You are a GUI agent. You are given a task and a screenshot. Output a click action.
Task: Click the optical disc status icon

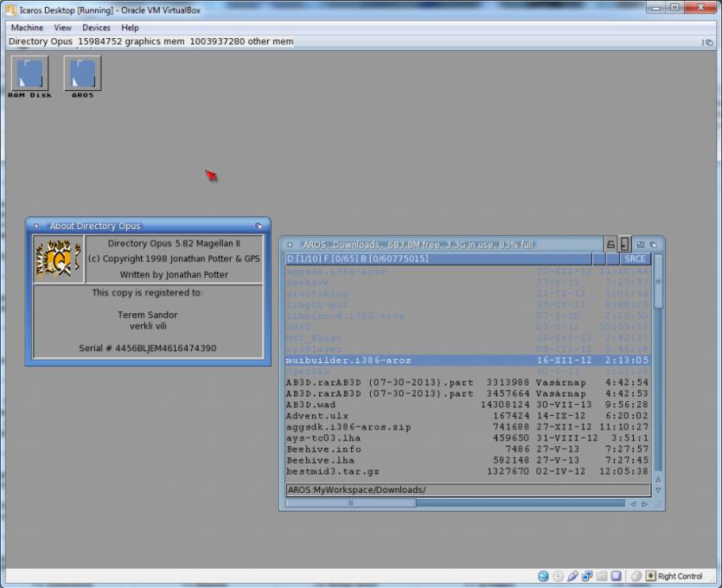558,576
